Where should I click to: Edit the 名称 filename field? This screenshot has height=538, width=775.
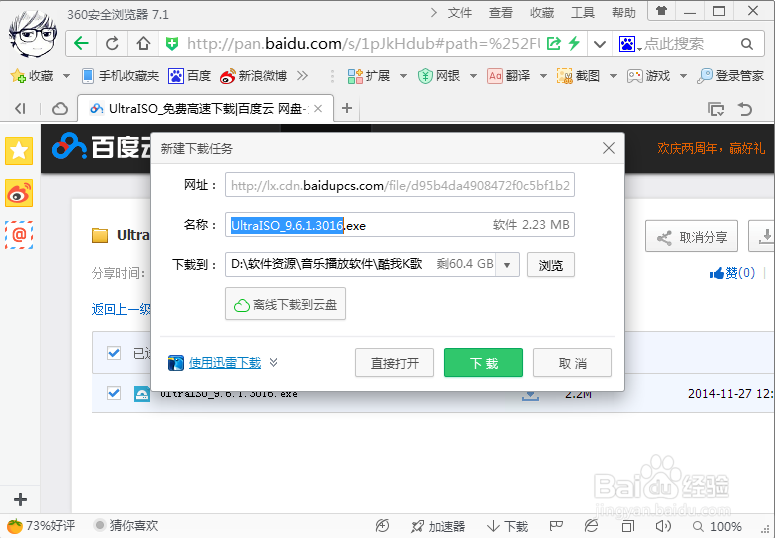pyautogui.click(x=400, y=225)
